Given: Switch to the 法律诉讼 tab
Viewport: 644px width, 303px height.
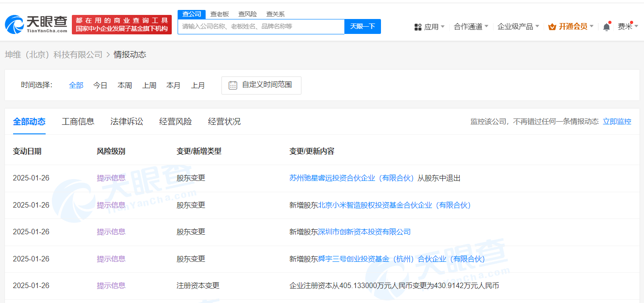Looking at the screenshot, I should (x=127, y=121).
